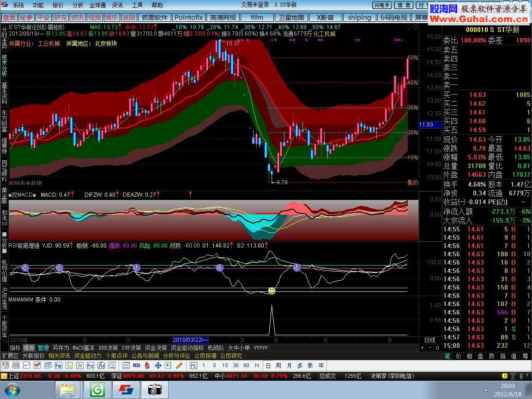The width and height of the screenshot is (532, 399).
Task: Open the green G application on taskbar
Action: pos(97,390)
